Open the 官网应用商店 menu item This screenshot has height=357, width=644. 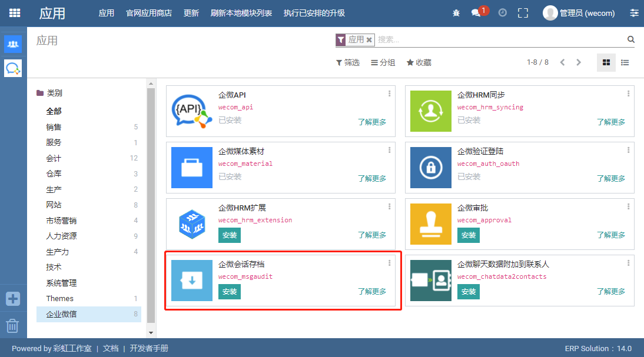tap(149, 13)
